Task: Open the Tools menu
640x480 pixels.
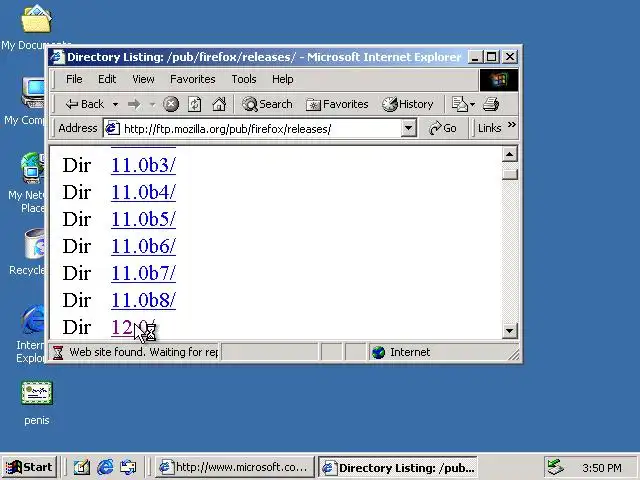Action: click(244, 79)
